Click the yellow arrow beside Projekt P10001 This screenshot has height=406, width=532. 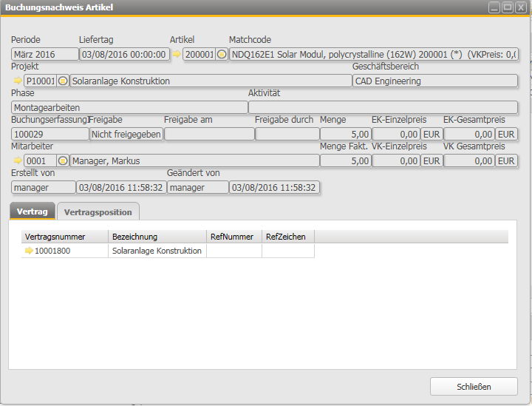click(x=17, y=81)
